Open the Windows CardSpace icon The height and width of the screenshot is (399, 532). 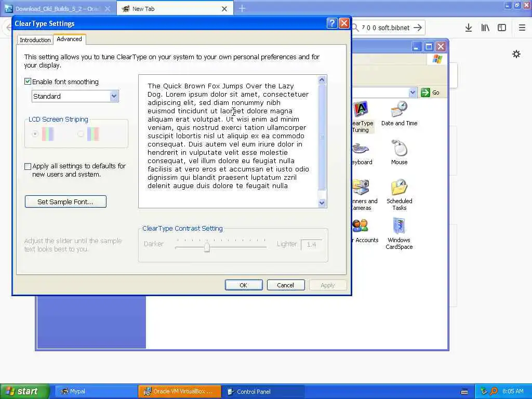(399, 233)
